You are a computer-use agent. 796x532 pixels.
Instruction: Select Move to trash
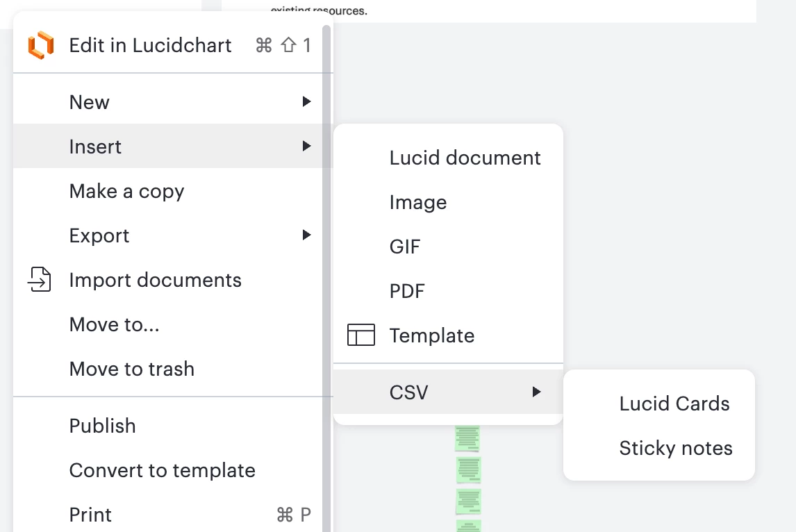tap(167, 369)
